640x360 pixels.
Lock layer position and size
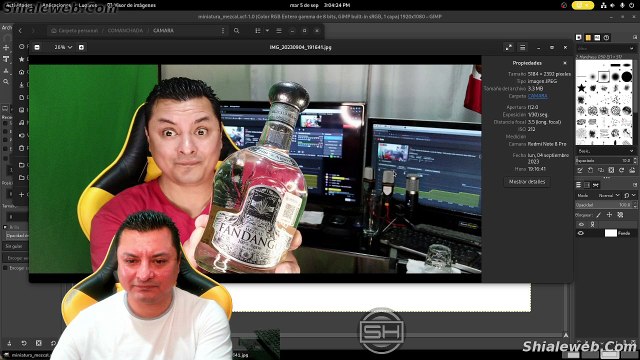tap(609, 215)
